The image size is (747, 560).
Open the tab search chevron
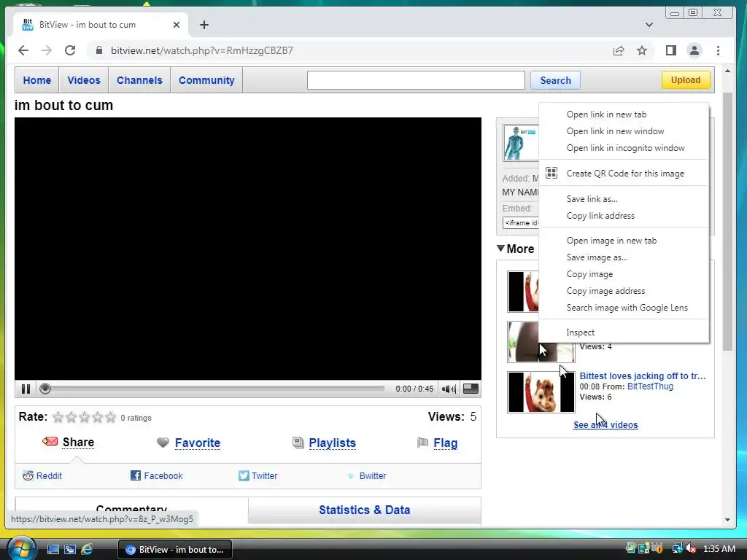(649, 25)
